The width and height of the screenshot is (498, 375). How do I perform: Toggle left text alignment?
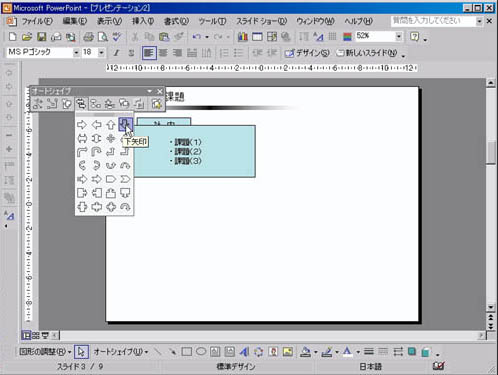click(149, 53)
